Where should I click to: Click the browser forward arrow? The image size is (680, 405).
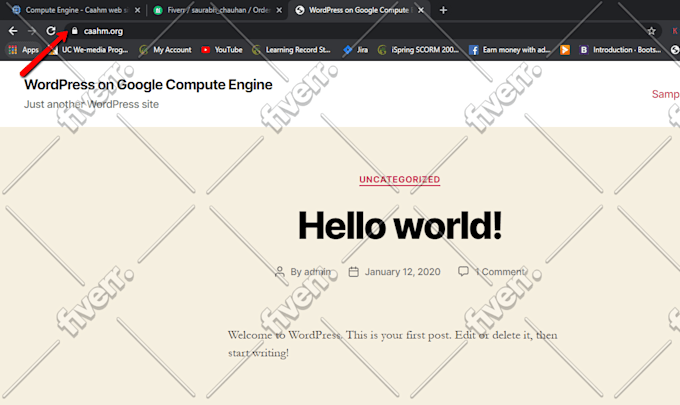(x=32, y=31)
